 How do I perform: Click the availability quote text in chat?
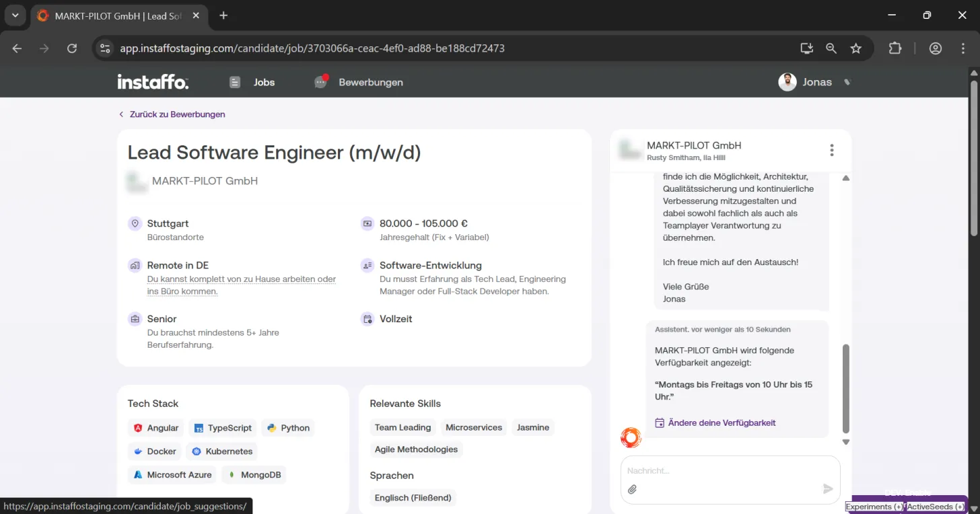[x=734, y=391]
